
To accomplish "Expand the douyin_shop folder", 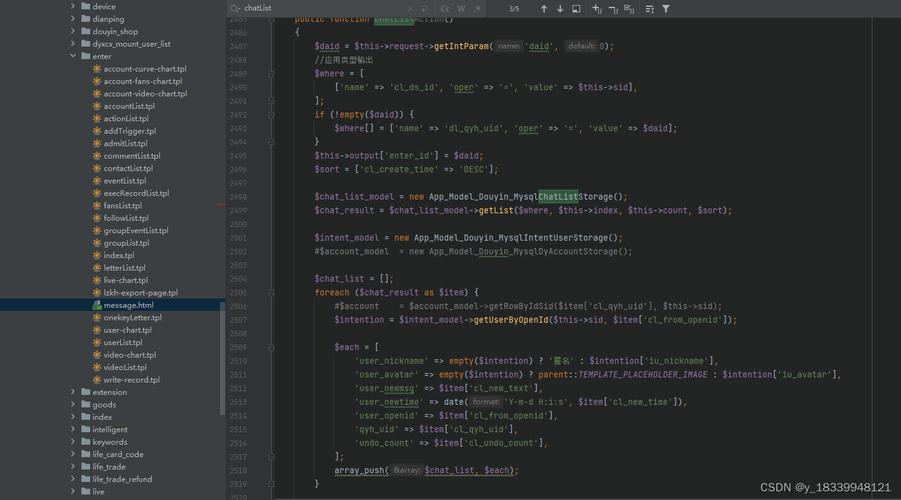I will [73, 32].
